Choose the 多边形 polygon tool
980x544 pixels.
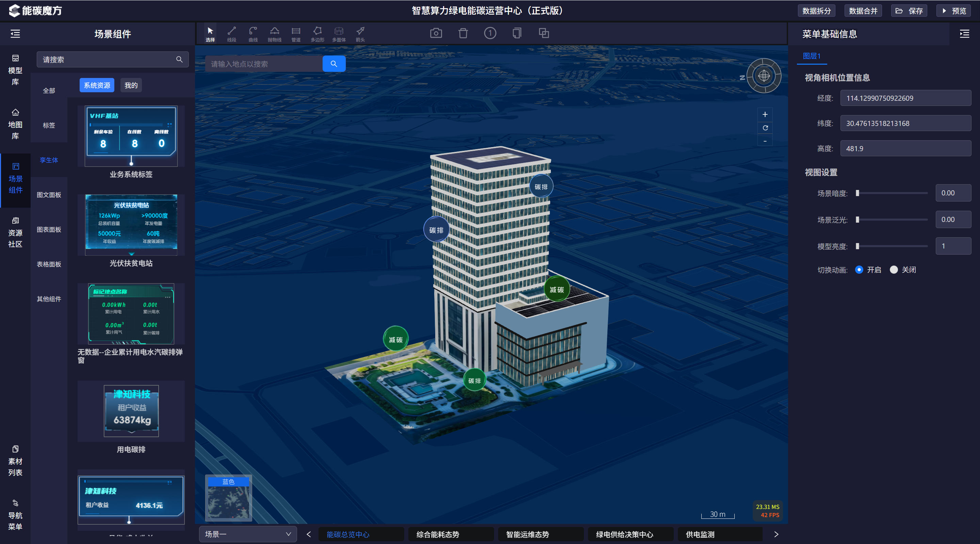[x=317, y=34]
